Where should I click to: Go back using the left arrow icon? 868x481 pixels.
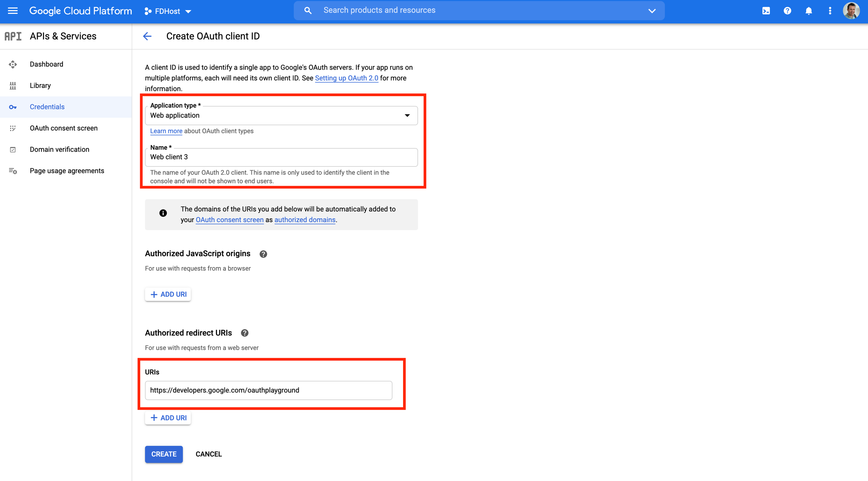click(147, 36)
